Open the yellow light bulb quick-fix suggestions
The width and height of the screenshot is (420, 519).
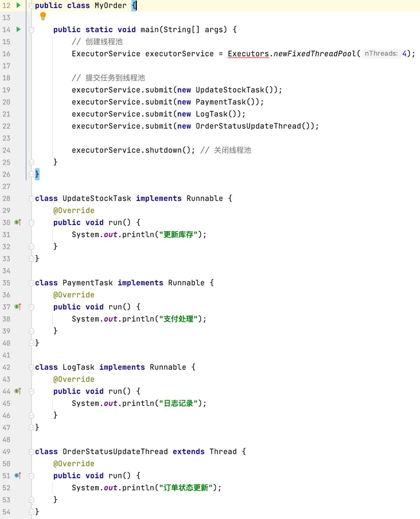click(x=43, y=16)
